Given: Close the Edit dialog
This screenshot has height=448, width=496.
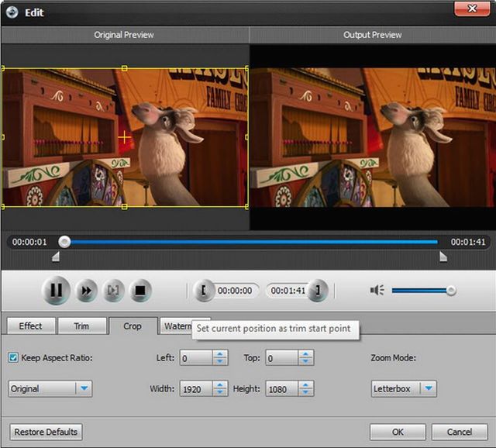Looking at the screenshot, I should point(472,9).
